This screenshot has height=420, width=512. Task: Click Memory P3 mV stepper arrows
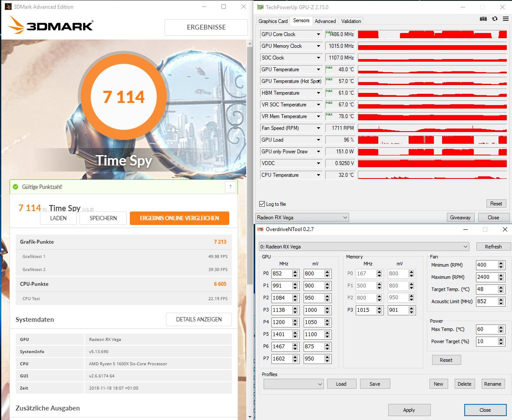[411, 310]
